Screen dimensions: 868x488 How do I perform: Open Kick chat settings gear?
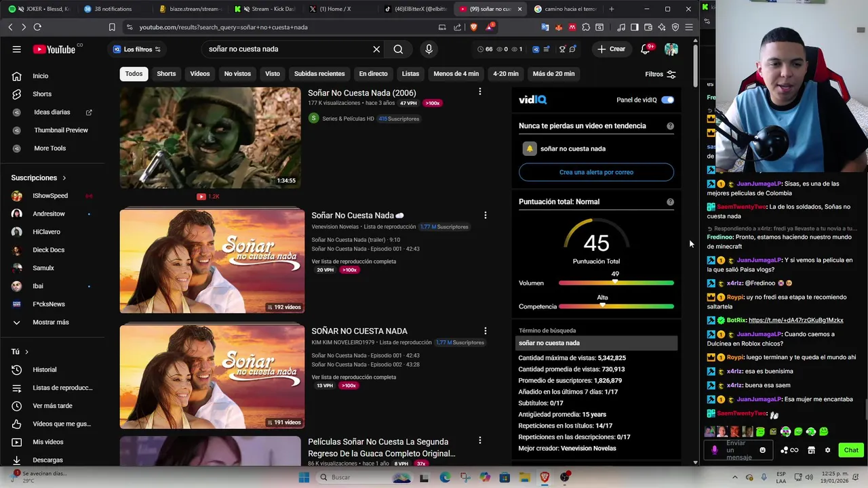(x=827, y=450)
